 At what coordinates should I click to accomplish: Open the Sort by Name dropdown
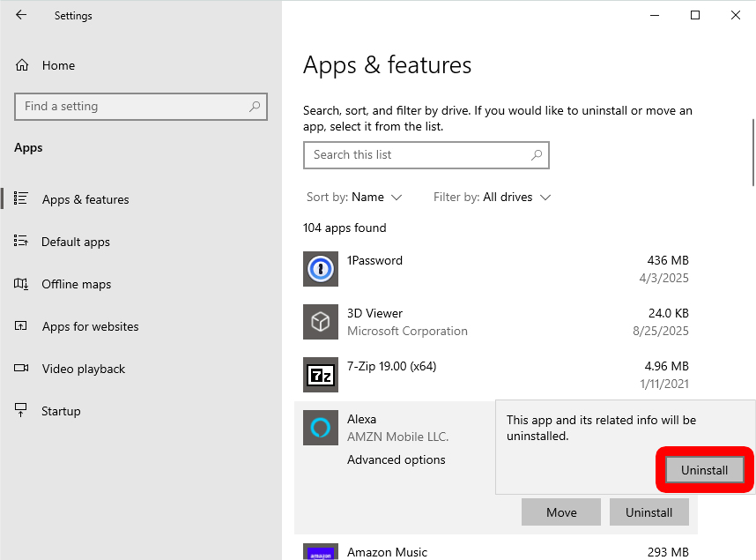pyautogui.click(x=355, y=197)
